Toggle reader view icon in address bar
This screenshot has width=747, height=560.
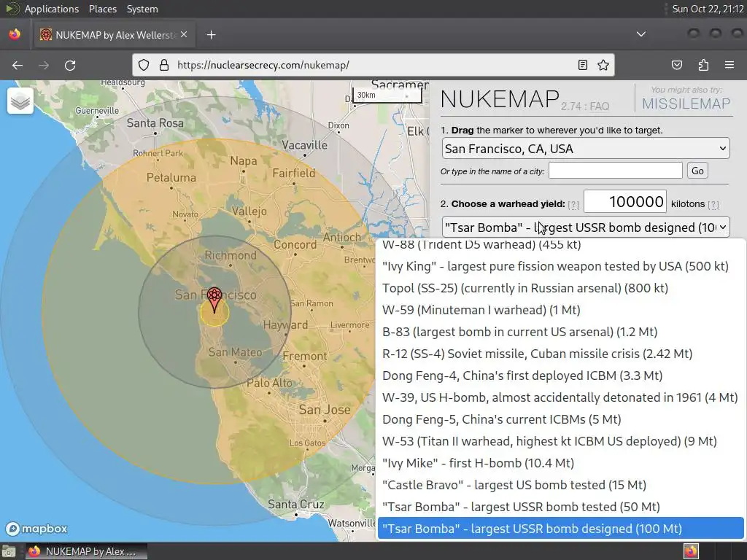coord(583,65)
